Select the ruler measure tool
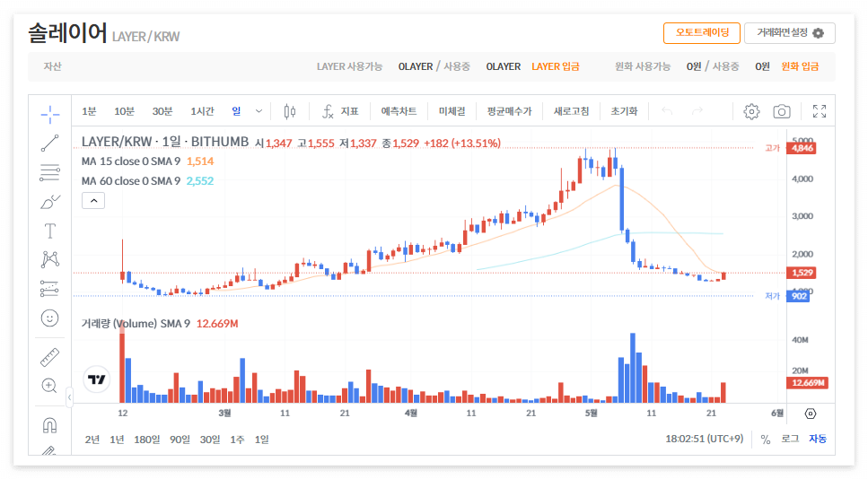 click(50, 357)
